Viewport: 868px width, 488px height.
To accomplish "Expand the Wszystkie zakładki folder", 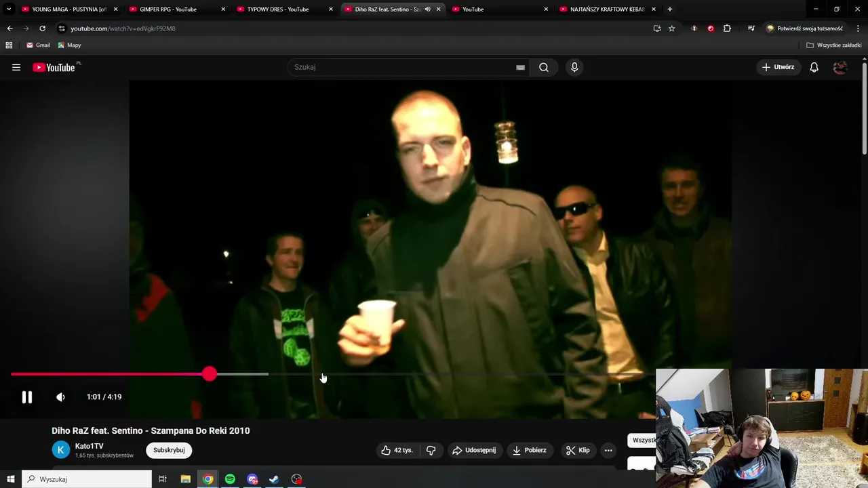I will click(834, 45).
